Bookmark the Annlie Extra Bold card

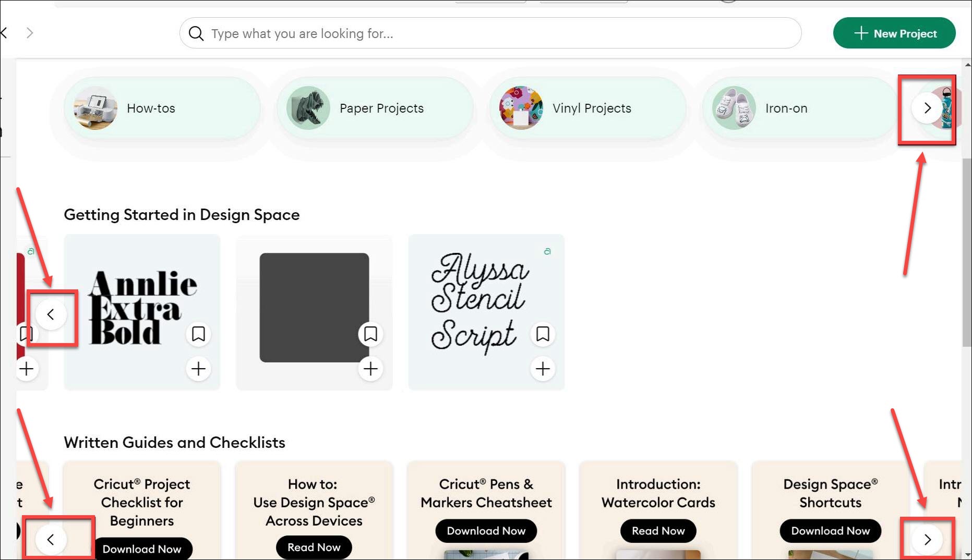[x=198, y=334]
